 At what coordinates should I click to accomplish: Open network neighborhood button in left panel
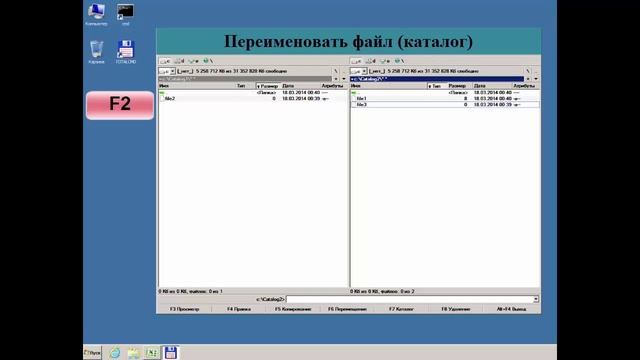[x=208, y=61]
